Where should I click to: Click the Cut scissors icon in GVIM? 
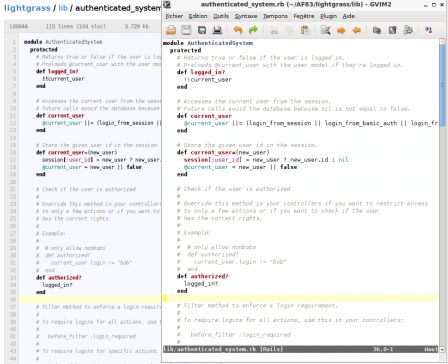point(274,30)
